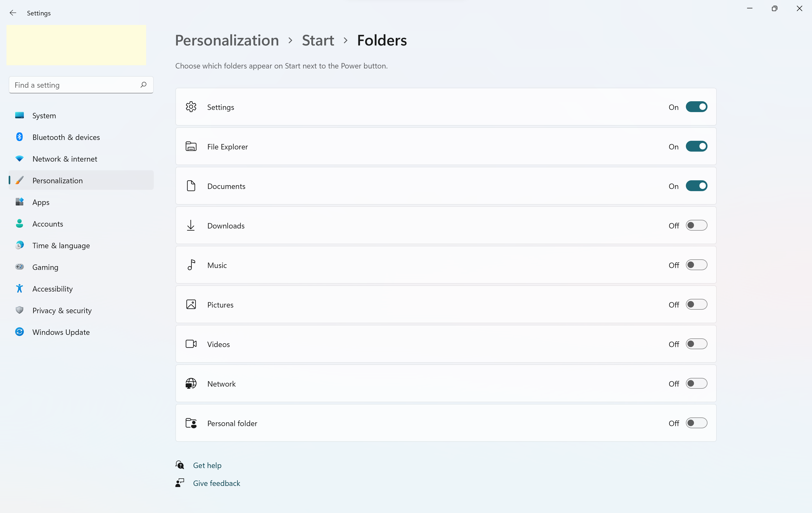Screen dimensions: 812x513
Task: Focus the Find a setting field
Action: pyautogui.click(x=74, y=85)
